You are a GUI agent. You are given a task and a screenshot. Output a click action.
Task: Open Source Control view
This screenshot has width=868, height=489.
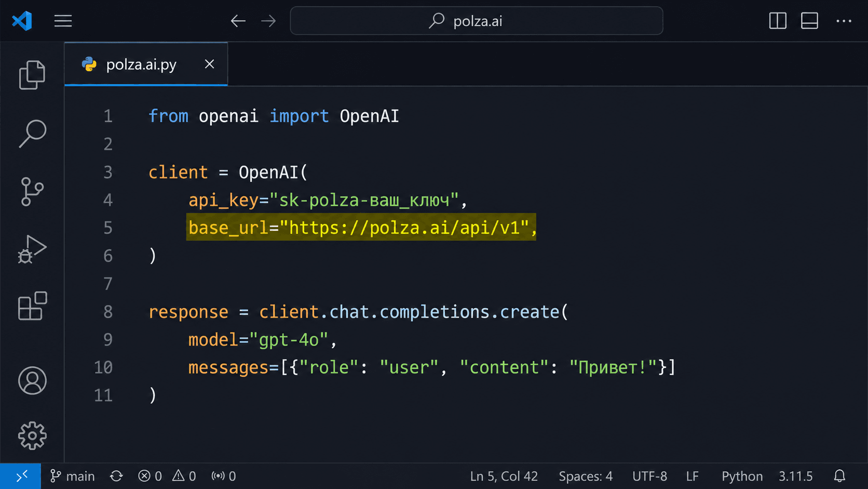point(32,191)
